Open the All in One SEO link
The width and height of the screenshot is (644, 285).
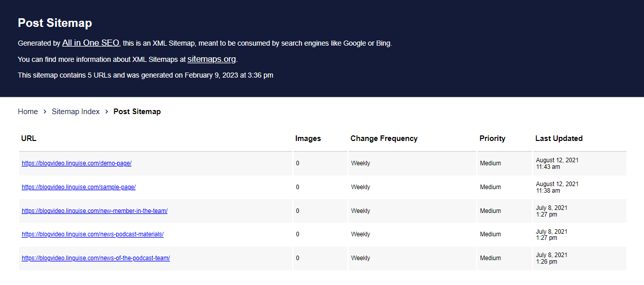coord(91,43)
